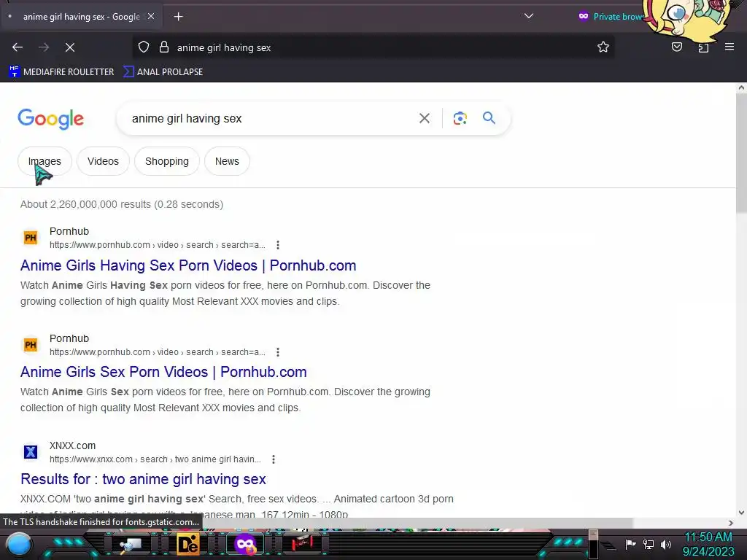This screenshot has height=560, width=747.
Task: Switch to the Shopping filter
Action: tap(167, 161)
